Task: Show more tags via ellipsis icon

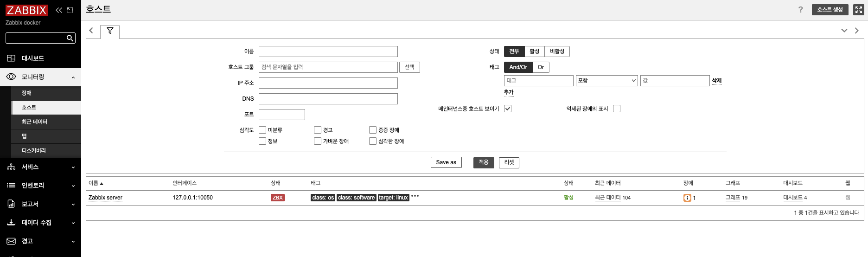Action: click(415, 196)
